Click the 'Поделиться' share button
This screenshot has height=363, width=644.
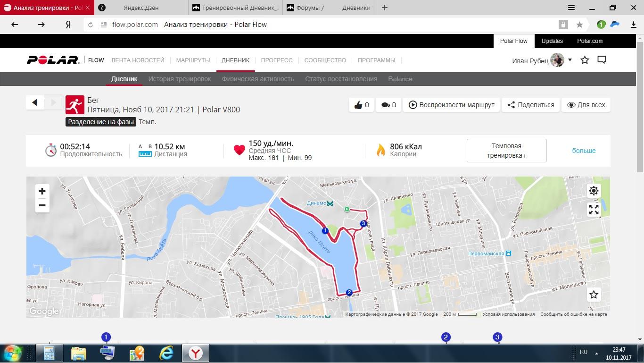click(530, 105)
